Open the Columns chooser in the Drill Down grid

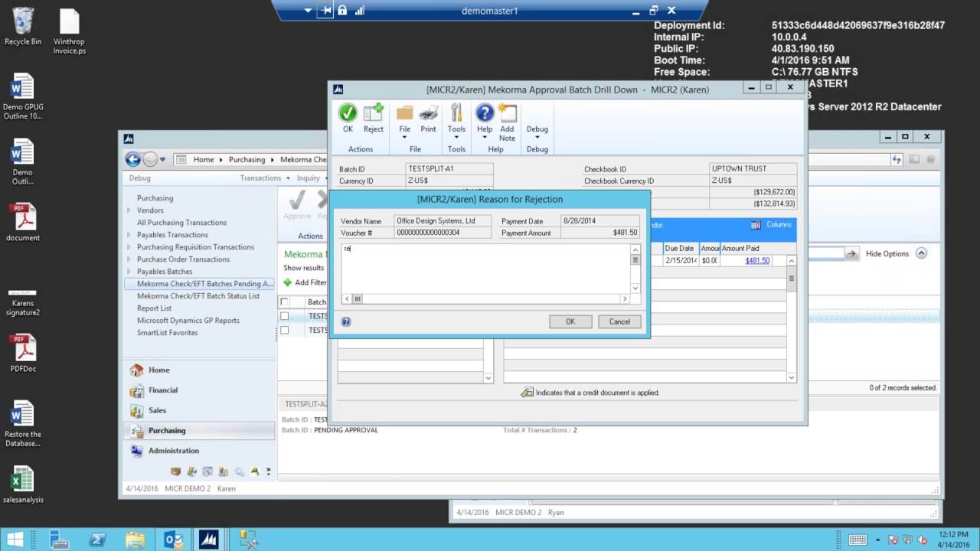click(772, 225)
